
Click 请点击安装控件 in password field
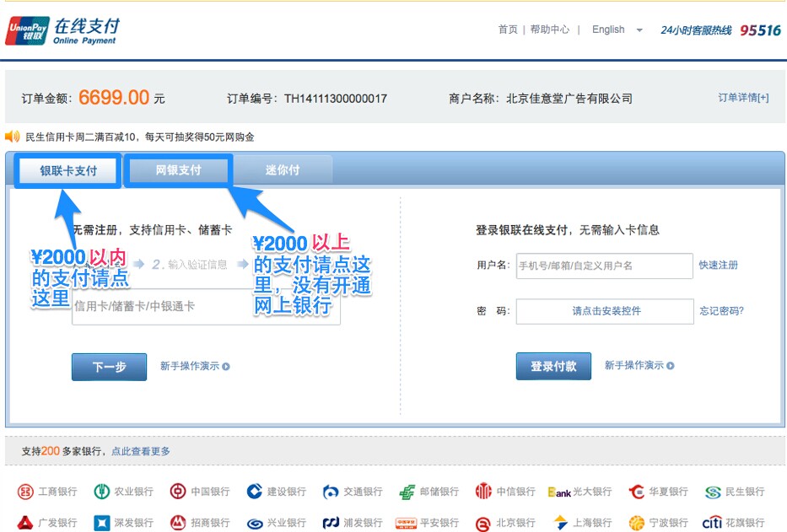pyautogui.click(x=606, y=310)
